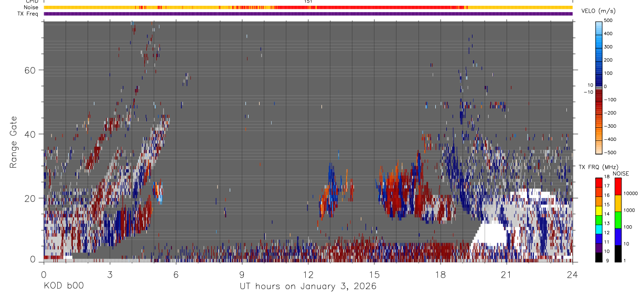Click the 10000 label on NOISE legend
The height and width of the screenshot is (297, 644).
tap(631, 193)
